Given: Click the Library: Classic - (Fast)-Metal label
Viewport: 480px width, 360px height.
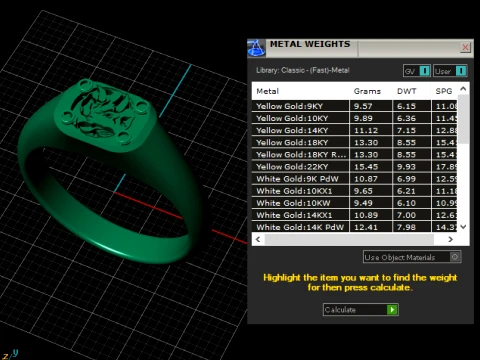Looking at the screenshot, I should (303, 70).
